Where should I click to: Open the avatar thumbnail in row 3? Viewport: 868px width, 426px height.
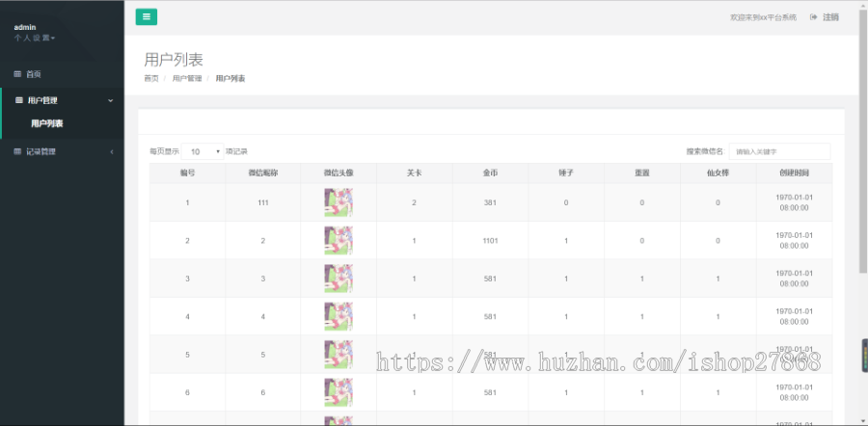tap(339, 279)
